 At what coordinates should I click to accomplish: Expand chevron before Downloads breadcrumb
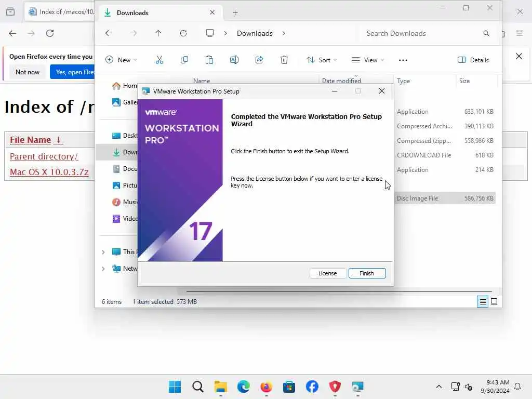click(x=225, y=33)
